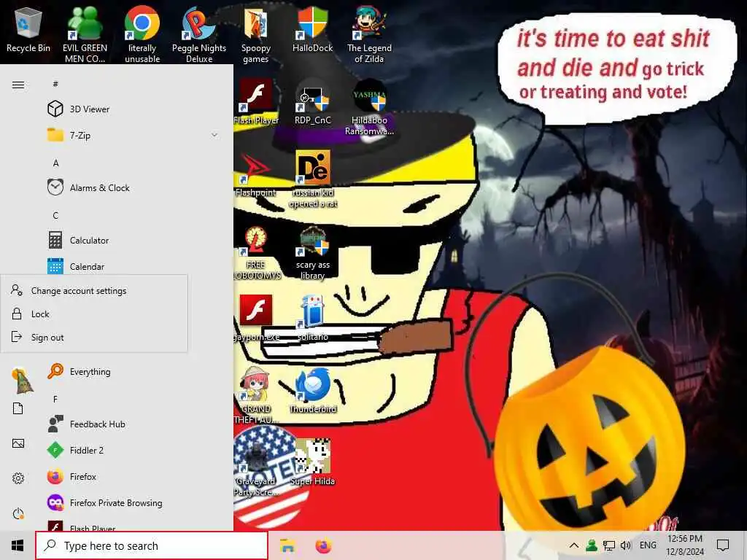Open the RDP_CnC desktop icon
Screen dimensions: 747x560
click(312, 101)
